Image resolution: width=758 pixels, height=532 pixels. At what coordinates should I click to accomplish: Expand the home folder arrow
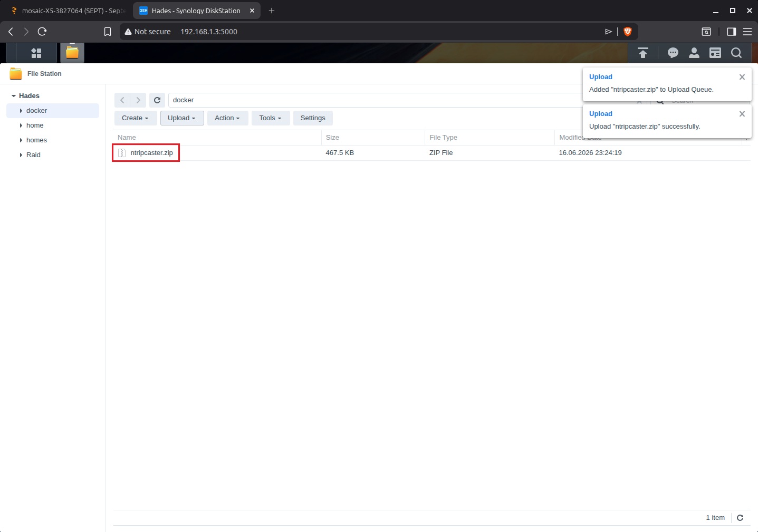point(21,125)
